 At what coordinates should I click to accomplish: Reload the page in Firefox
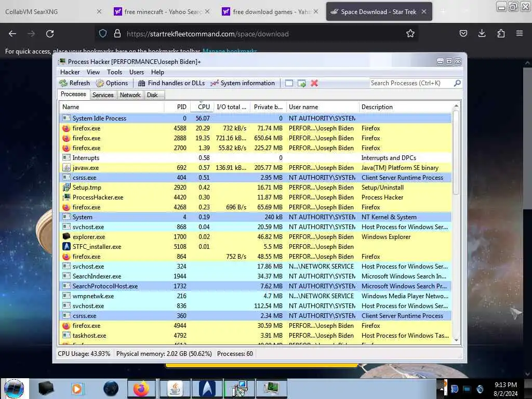tap(50, 34)
